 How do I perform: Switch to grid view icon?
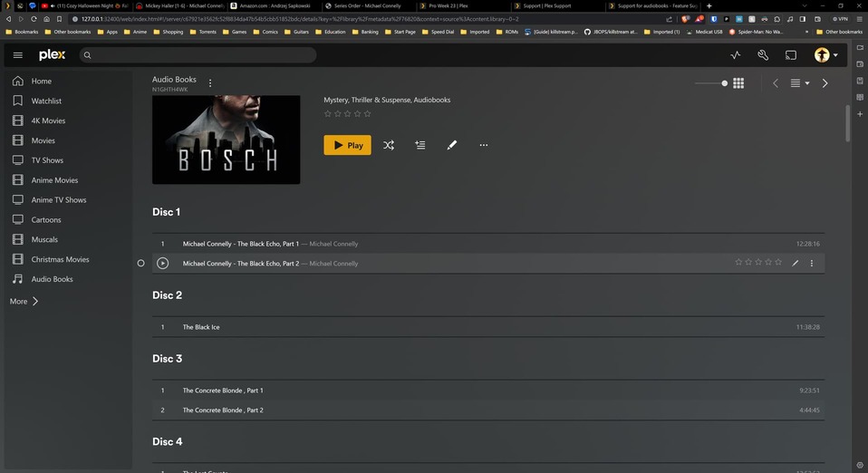pyautogui.click(x=738, y=83)
